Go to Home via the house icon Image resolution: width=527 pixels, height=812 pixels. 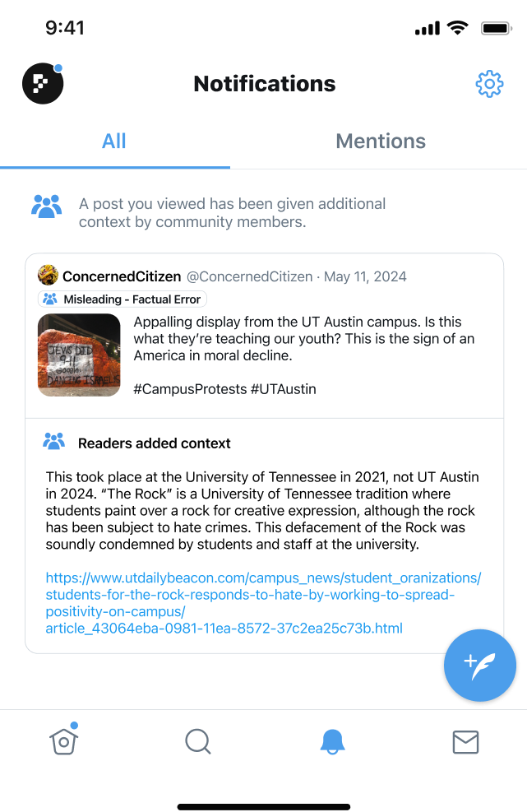coord(63,740)
